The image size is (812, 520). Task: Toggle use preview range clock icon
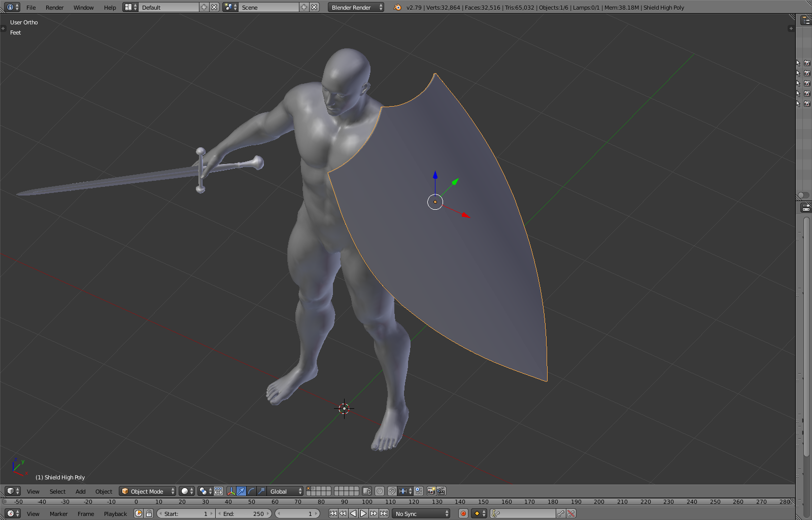pyautogui.click(x=139, y=513)
